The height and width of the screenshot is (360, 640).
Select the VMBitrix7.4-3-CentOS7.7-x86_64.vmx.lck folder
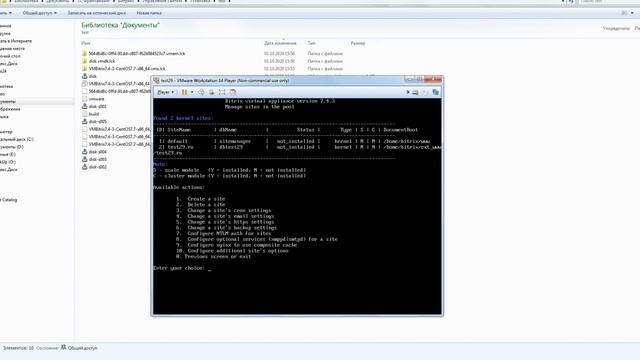coord(123,69)
